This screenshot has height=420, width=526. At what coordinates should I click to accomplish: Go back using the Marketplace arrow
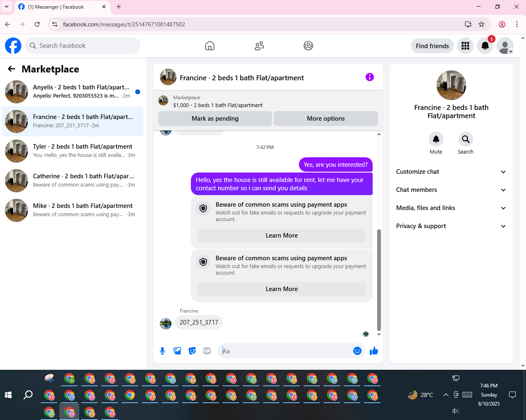pyautogui.click(x=12, y=69)
